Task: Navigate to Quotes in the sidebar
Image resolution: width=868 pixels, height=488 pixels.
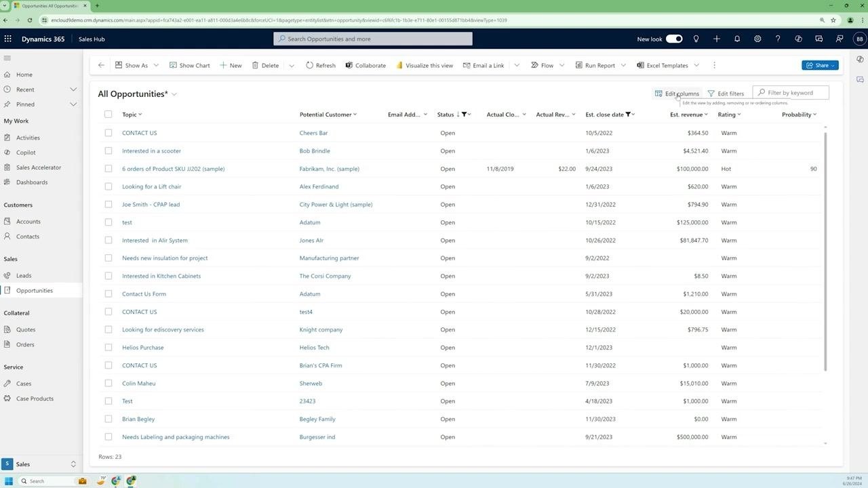Action: point(26,329)
